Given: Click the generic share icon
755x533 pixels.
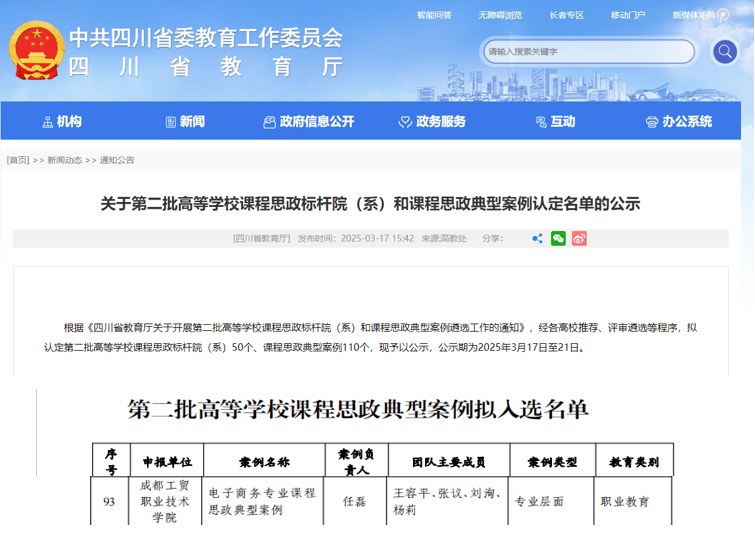Looking at the screenshot, I should [x=537, y=238].
